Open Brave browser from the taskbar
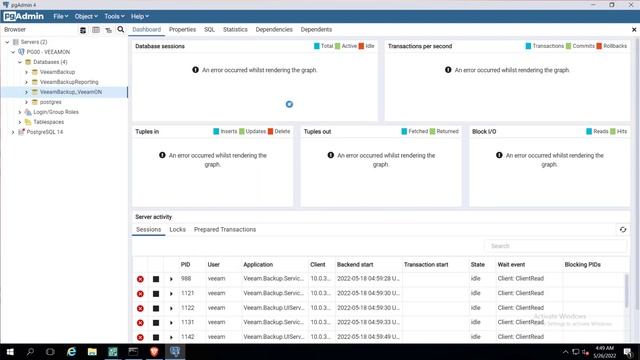The height and width of the screenshot is (360, 640). 154,351
